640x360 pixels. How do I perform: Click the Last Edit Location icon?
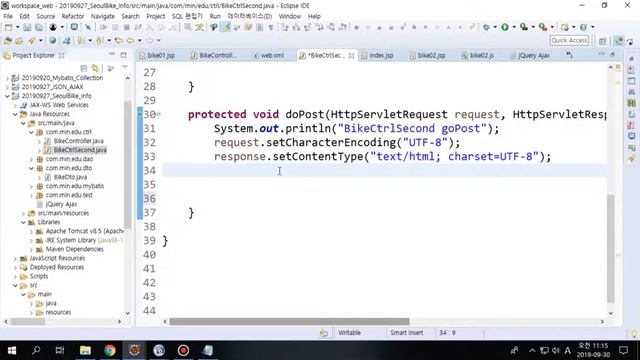[x=118, y=40]
